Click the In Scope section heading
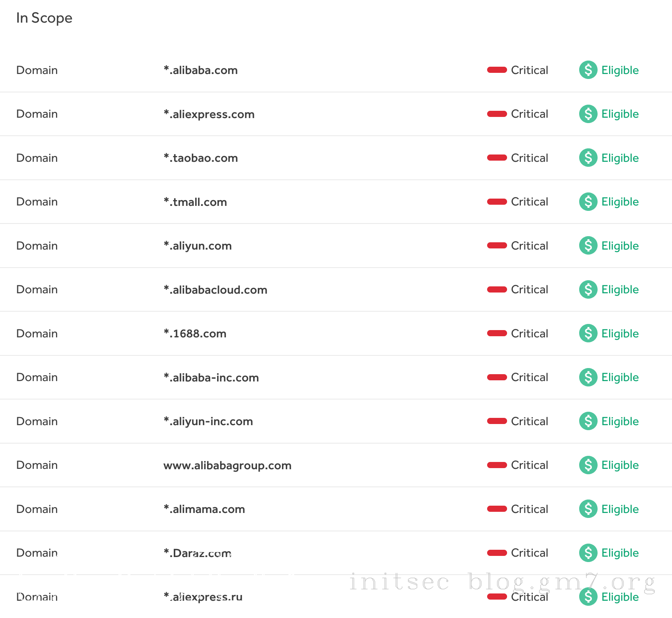This screenshot has width=672, height=618. (x=44, y=18)
